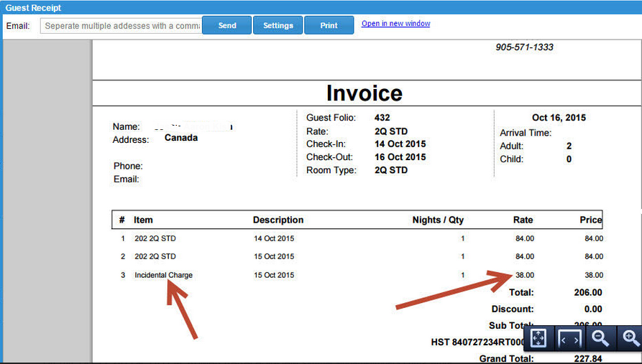Click the Price column header

(590, 220)
